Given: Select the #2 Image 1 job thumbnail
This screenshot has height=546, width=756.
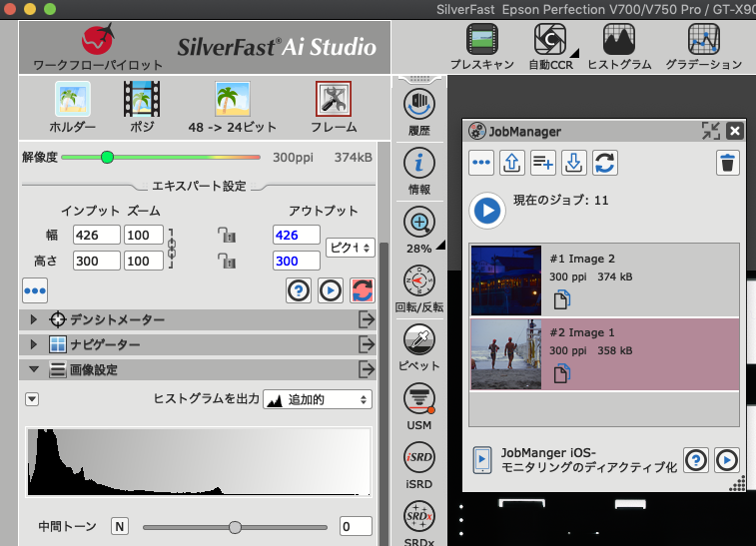Looking at the screenshot, I should [506, 354].
